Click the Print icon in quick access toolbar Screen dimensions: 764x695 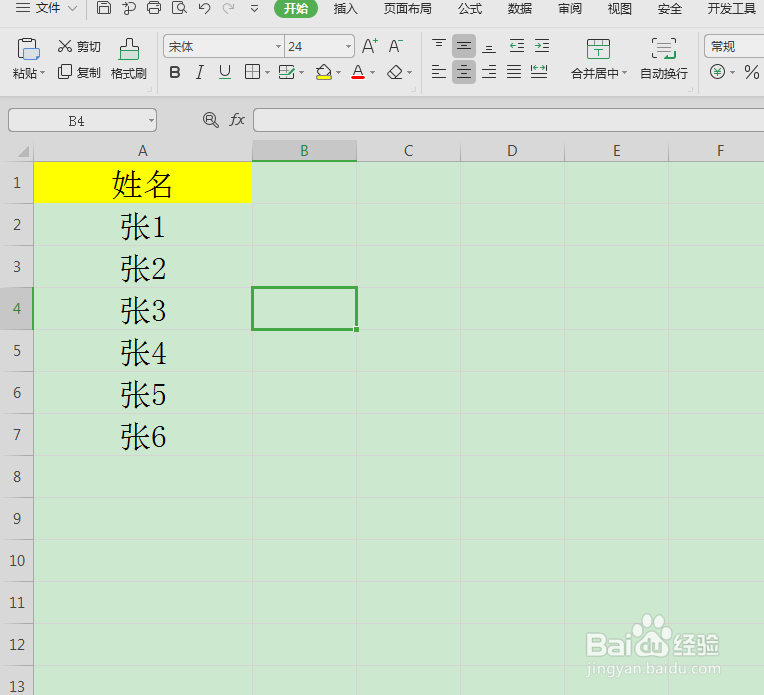154,8
